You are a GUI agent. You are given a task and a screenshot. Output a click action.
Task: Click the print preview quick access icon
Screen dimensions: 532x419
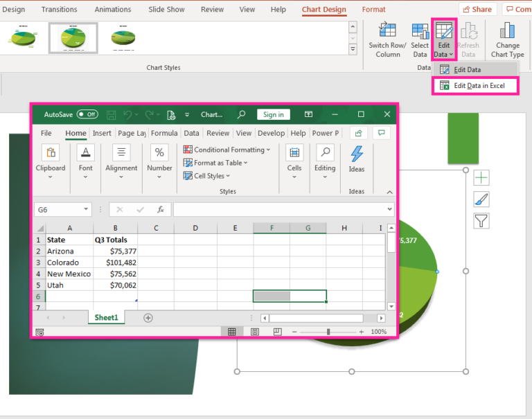pyautogui.click(x=171, y=115)
